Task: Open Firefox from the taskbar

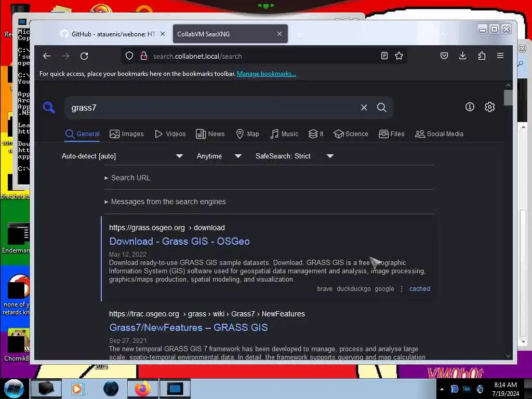Action: 143,389
